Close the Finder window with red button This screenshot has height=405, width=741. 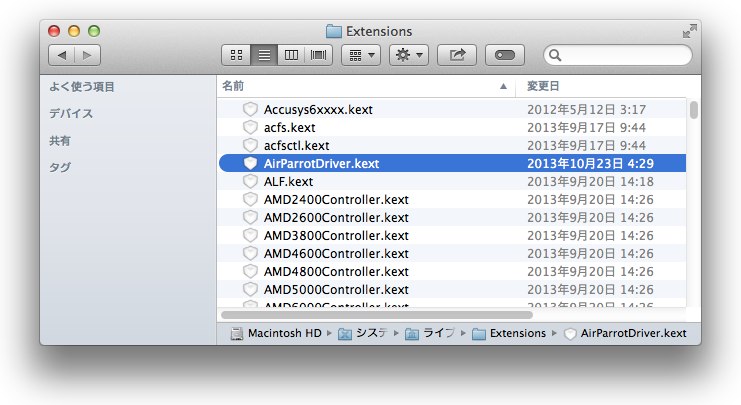click(x=54, y=31)
